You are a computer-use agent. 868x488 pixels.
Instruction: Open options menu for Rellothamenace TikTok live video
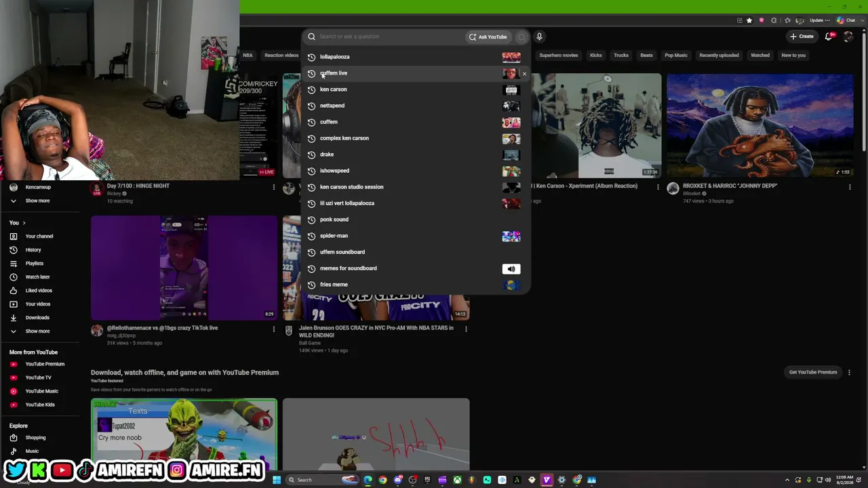274,329
